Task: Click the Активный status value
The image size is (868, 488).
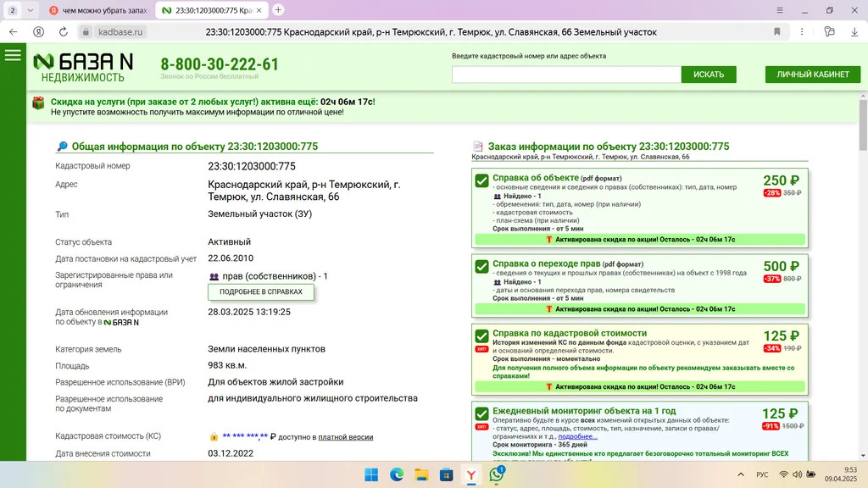Action: click(229, 241)
